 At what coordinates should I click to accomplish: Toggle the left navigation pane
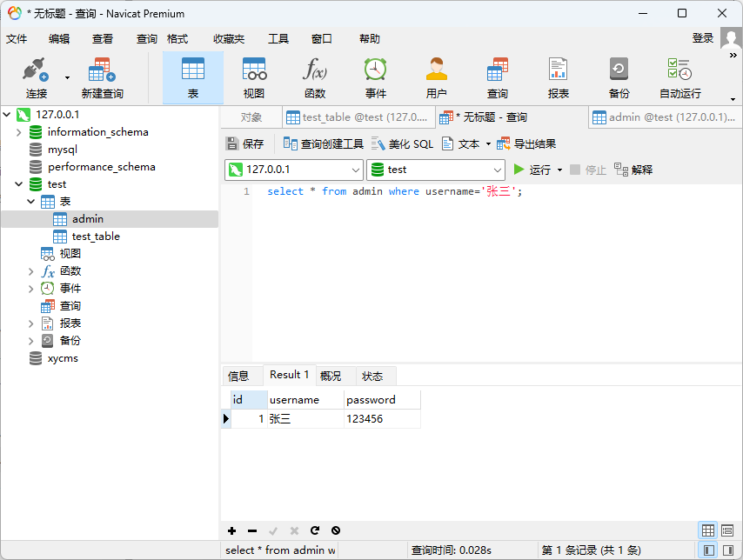[709, 550]
